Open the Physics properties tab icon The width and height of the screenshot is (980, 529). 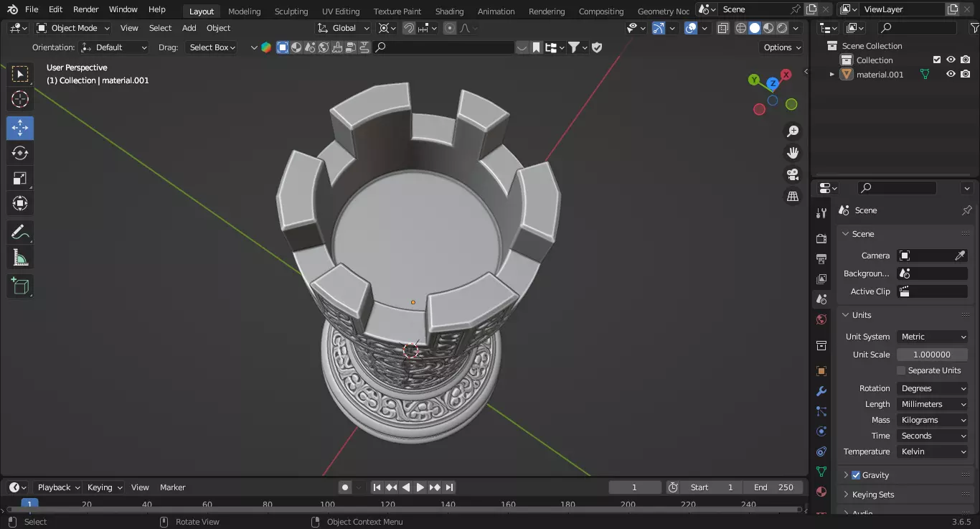click(x=821, y=431)
